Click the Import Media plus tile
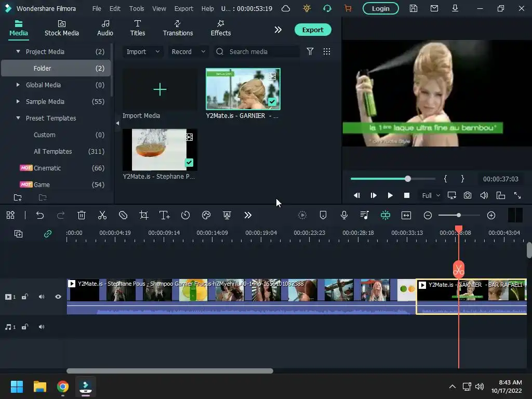The width and height of the screenshot is (532, 399). [160, 89]
